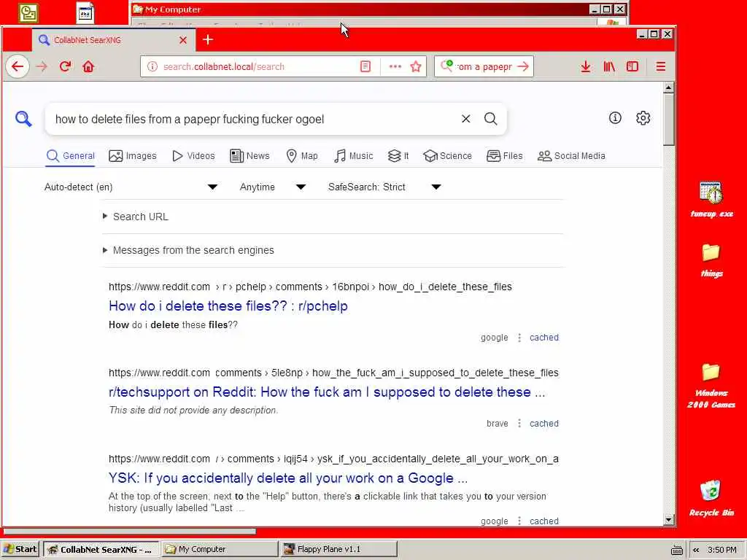This screenshot has height=560, width=747.
Task: Toggle reader view icon in address bar
Action: pos(365,66)
